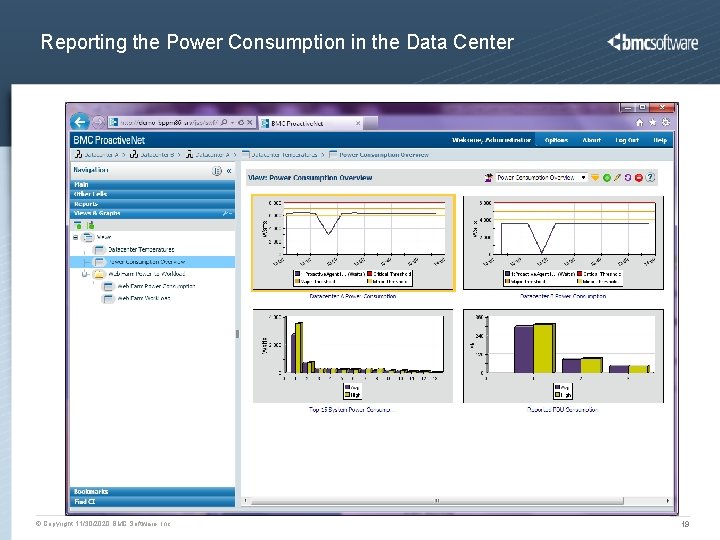Screen dimensions: 720x540
Task: Click the view wizard person icon
Action: [x=488, y=177]
